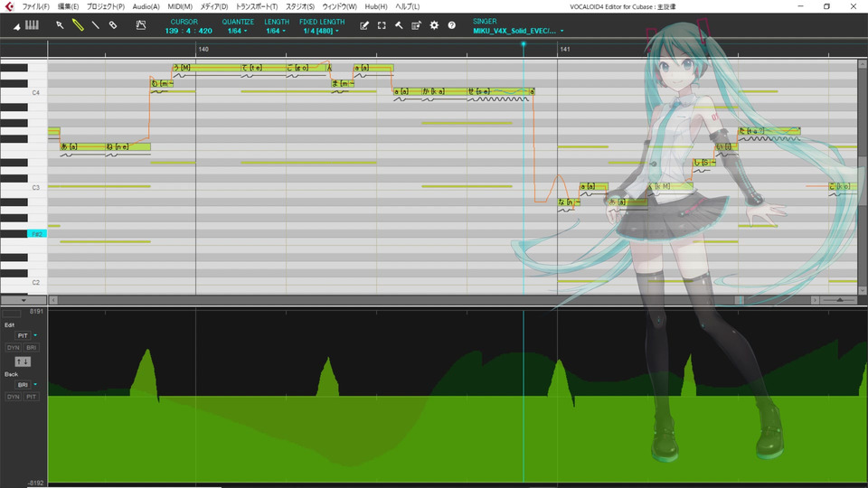The image size is (868, 488).
Task: Toggle the piano keyboard icon in toolbar
Action: tap(33, 25)
